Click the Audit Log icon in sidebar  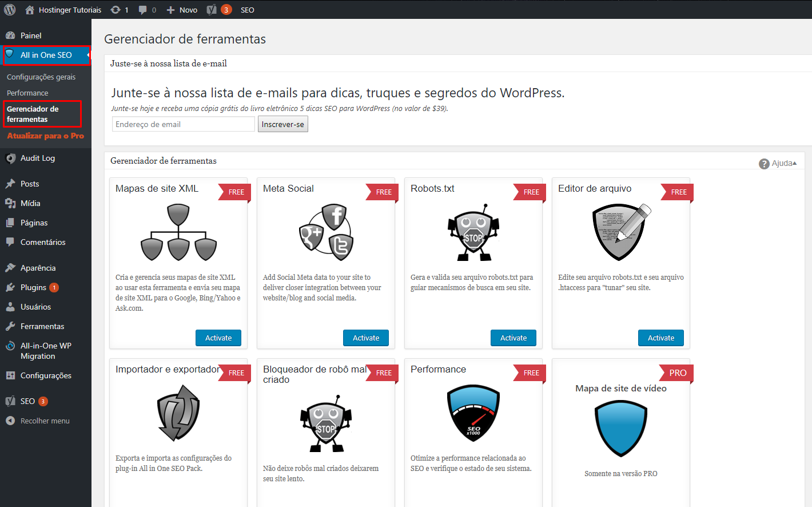click(10, 159)
